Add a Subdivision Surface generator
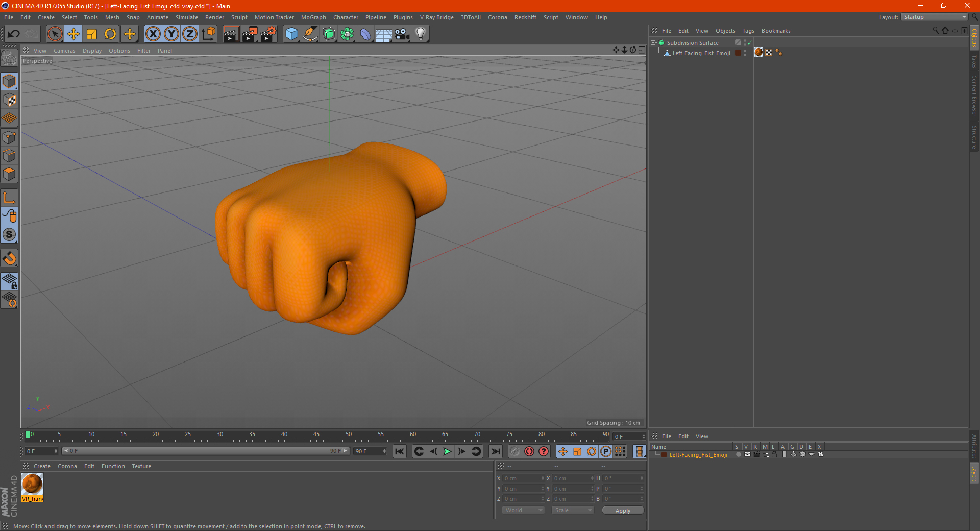The height and width of the screenshot is (531, 980). (x=329, y=34)
